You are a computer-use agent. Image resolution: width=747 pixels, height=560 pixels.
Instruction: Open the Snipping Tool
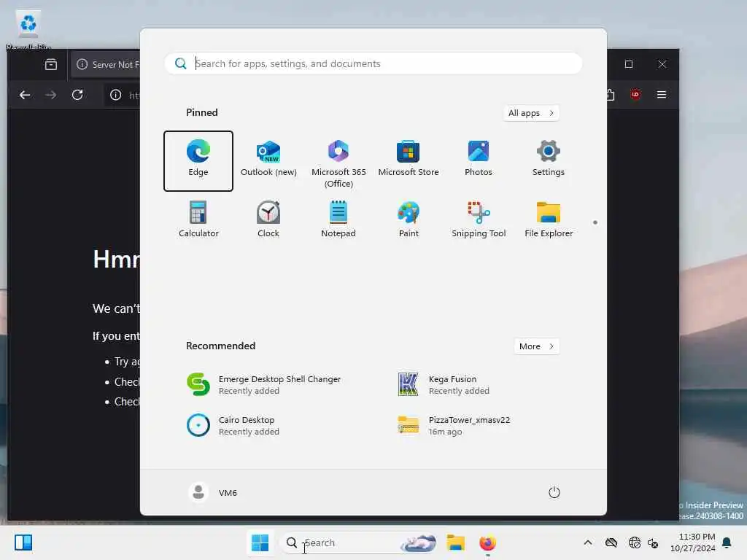click(479, 219)
